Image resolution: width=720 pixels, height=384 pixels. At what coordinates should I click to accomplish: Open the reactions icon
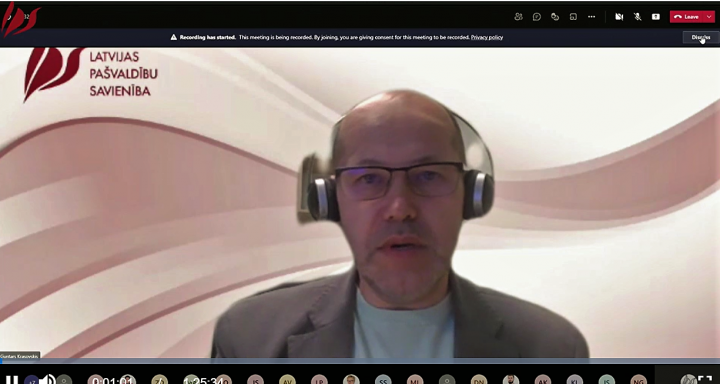[555, 17]
